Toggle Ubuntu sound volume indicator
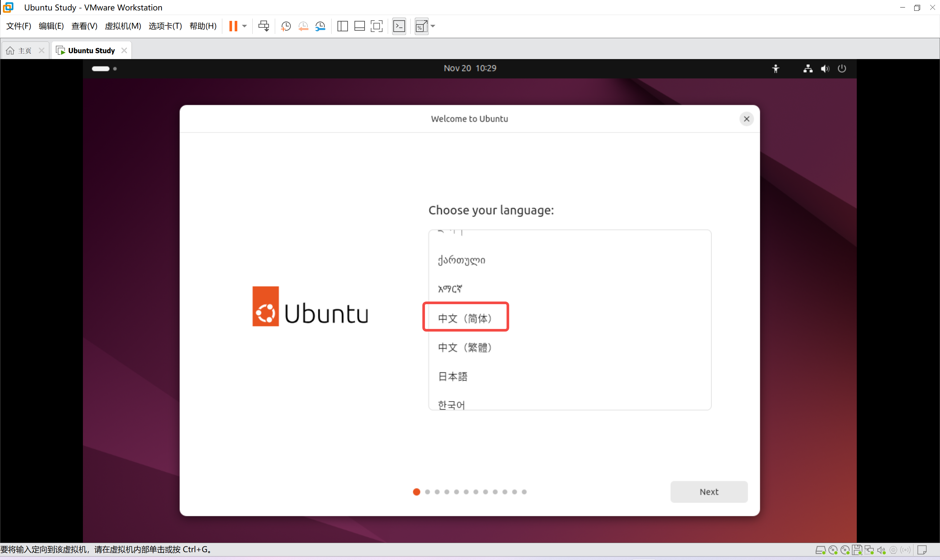The height and width of the screenshot is (560, 940). pyautogui.click(x=825, y=69)
